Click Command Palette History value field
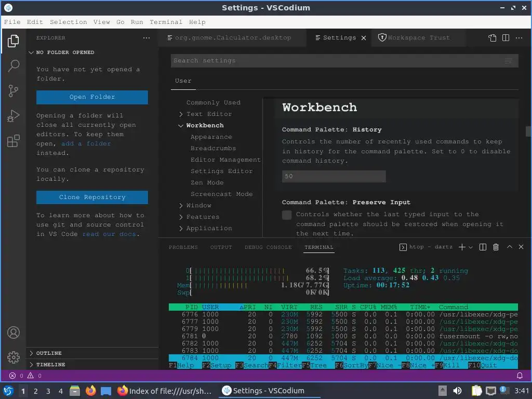The image size is (532, 399). coord(334,177)
